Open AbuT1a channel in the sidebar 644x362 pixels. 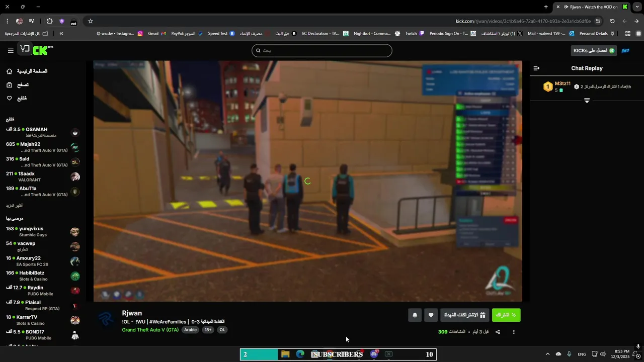pos(43,192)
